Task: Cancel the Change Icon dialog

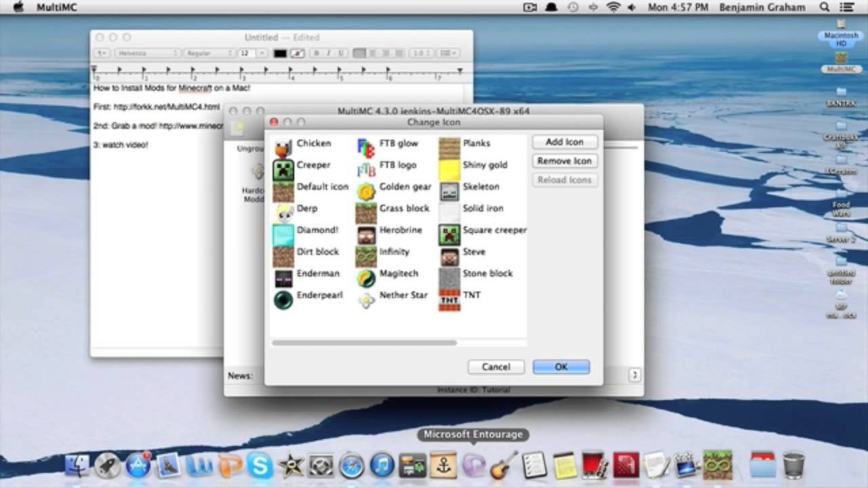Action: 496,367
